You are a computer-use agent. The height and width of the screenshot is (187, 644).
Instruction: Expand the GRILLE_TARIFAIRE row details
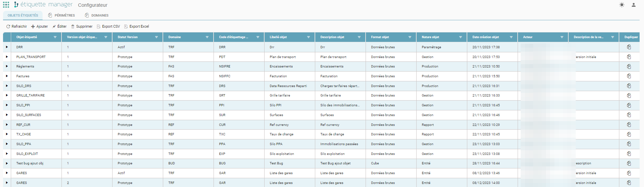7,96
